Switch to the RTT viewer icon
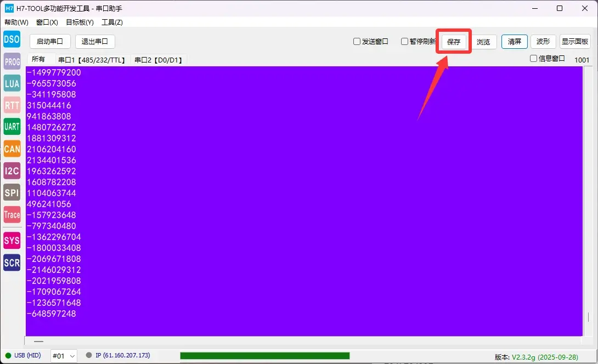This screenshot has width=598, height=364. 12,105
